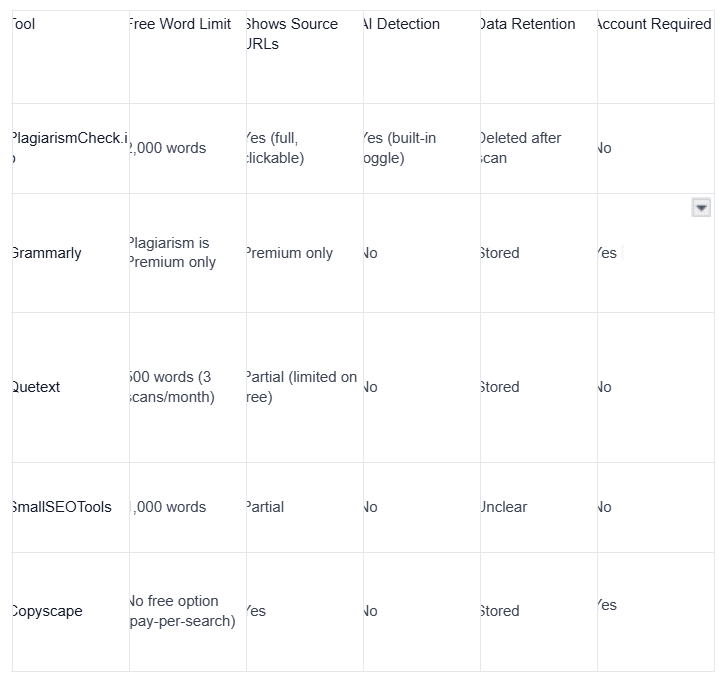Screen dimensions: 727x682
Task: Click the 'Deleted after scan' cell
Action: pos(539,148)
